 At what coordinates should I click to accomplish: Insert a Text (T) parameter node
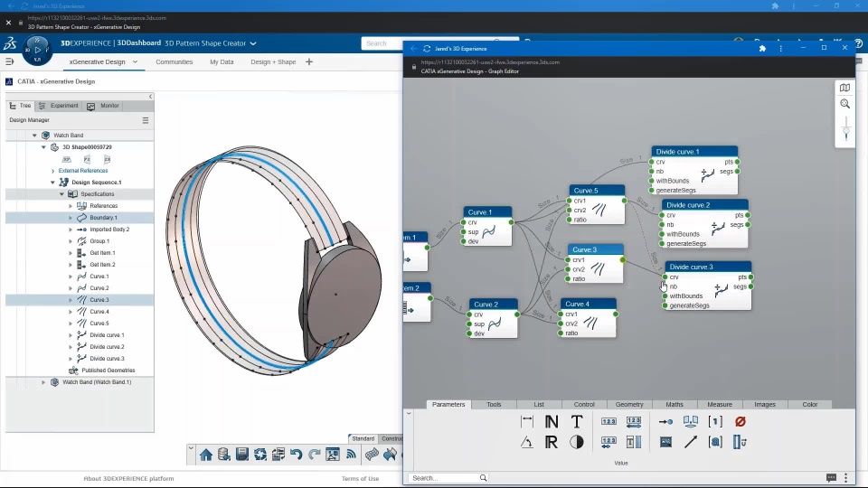tap(576, 422)
